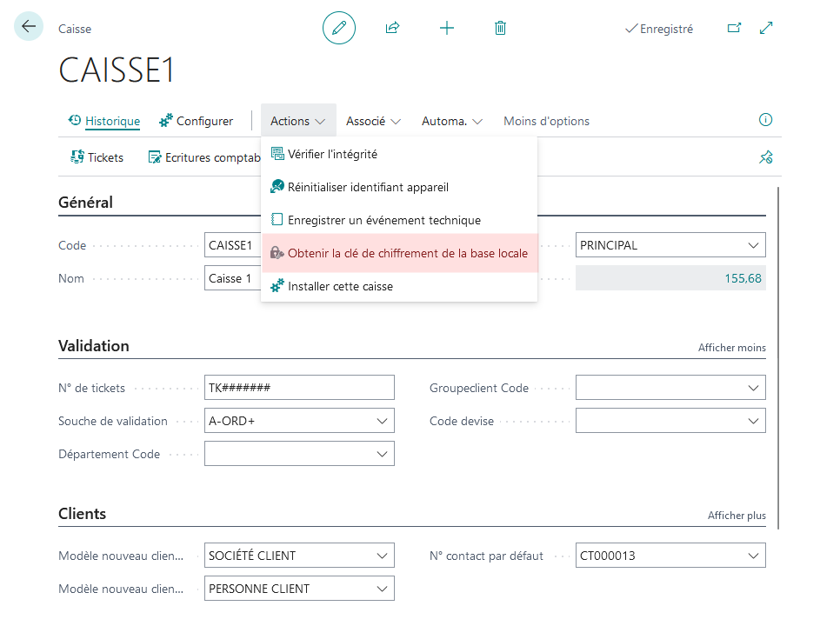This screenshot has width=840, height=626.
Task: Collapse the Actions dropdown menu
Action: [x=298, y=121]
